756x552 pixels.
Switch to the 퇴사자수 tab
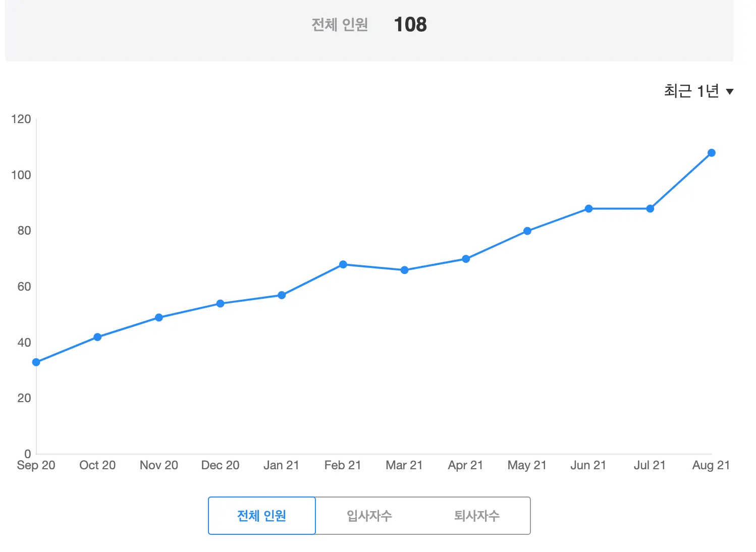coord(476,516)
